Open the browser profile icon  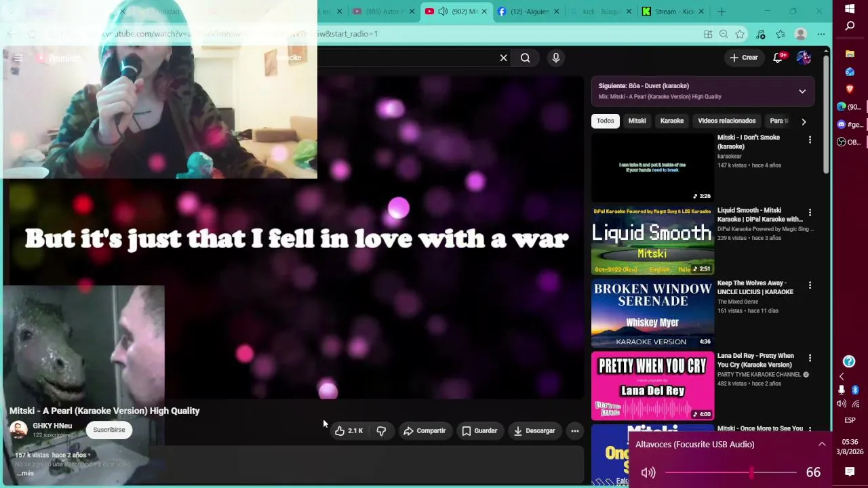[801, 34]
